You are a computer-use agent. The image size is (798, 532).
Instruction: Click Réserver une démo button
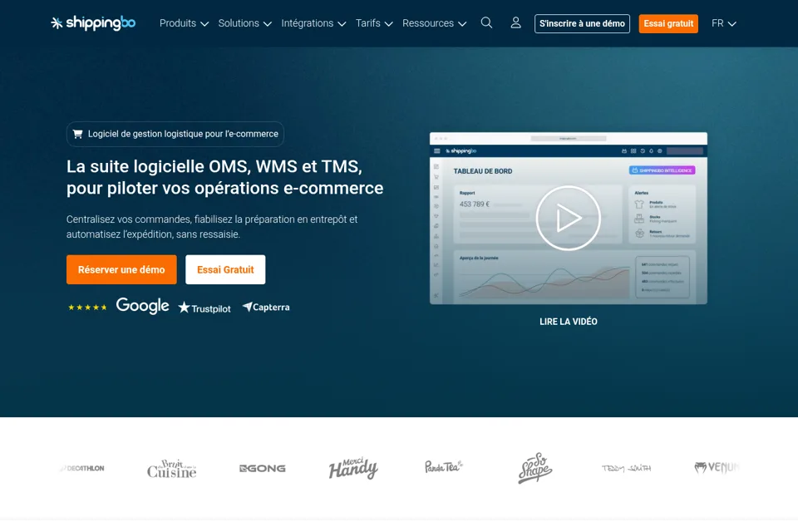[121, 269]
